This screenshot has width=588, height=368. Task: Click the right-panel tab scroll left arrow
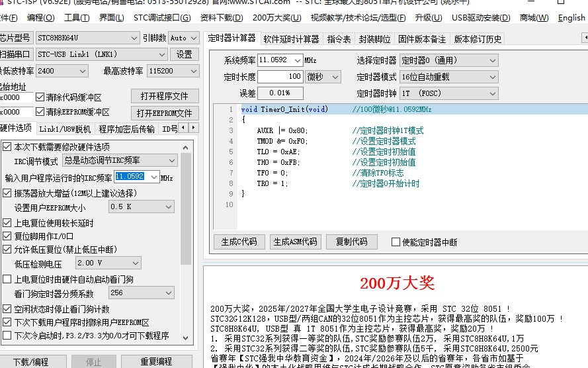[x=585, y=38]
